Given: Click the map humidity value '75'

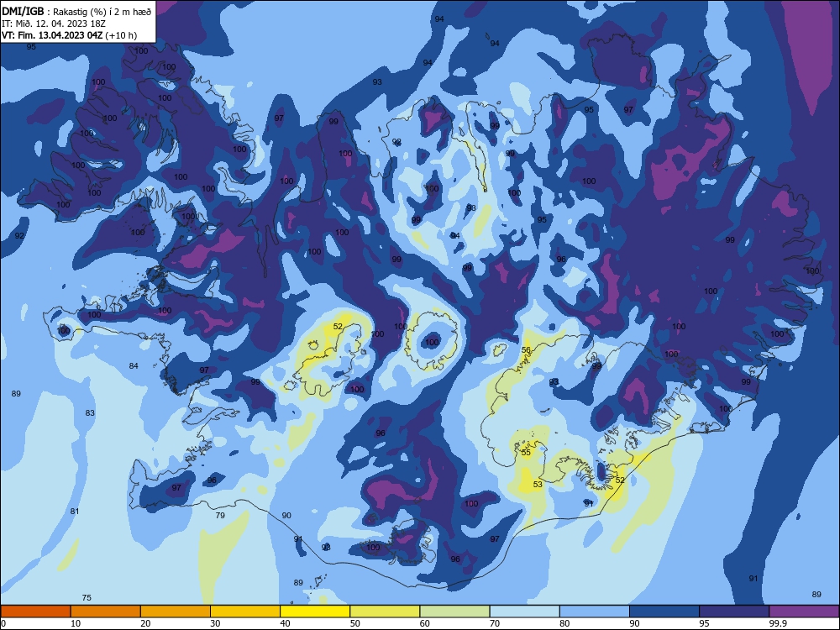Looking at the screenshot, I should point(87,598).
